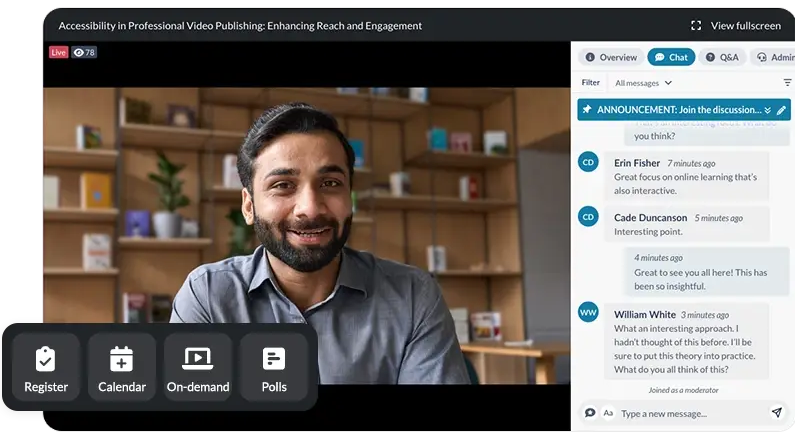This screenshot has width=795, height=435.
Task: Expand the pinned announcement chevron
Action: click(768, 110)
